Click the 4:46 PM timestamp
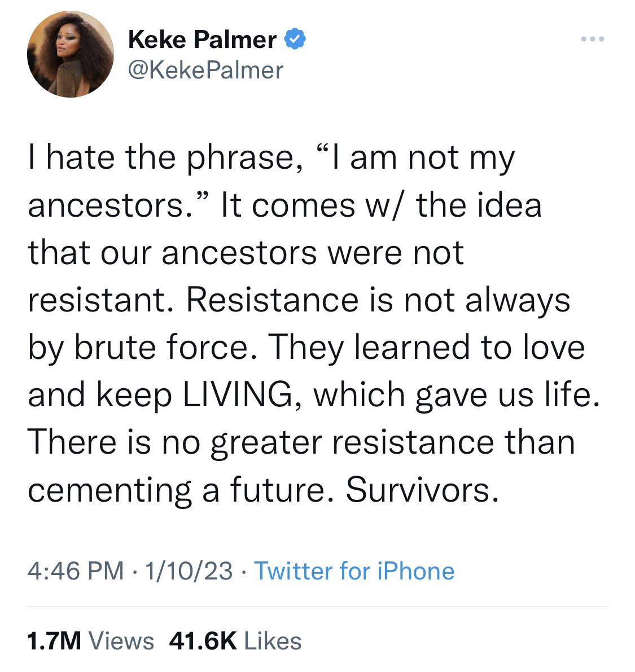This screenshot has height=672, width=635. [76, 571]
